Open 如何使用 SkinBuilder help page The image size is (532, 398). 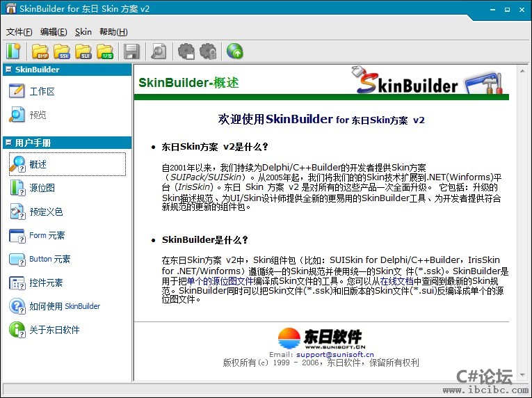click(55, 306)
